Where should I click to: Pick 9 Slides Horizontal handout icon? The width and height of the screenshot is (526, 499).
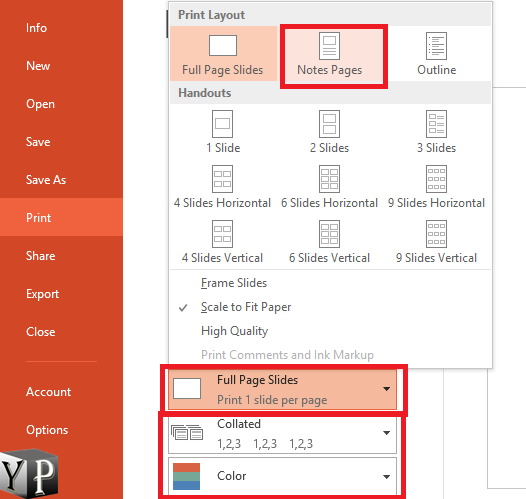pyautogui.click(x=436, y=179)
